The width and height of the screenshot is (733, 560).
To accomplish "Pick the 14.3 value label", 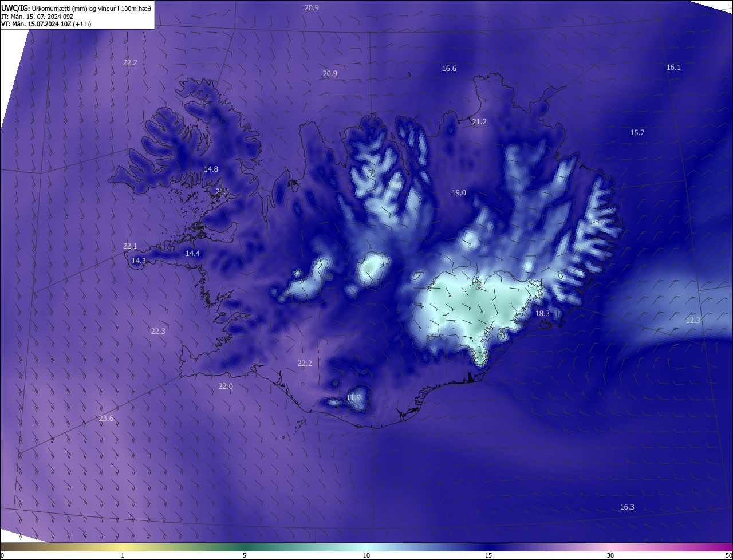I will tap(139, 261).
